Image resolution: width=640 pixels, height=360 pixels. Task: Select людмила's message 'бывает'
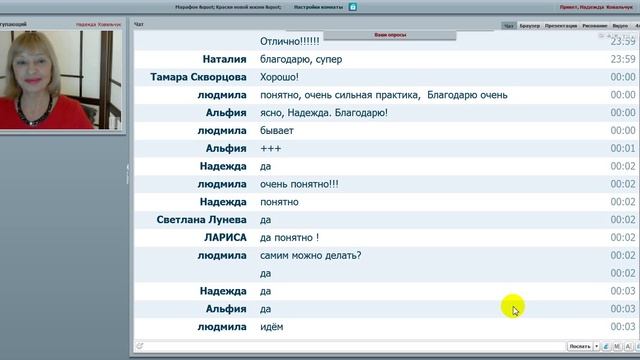pyautogui.click(x=277, y=131)
